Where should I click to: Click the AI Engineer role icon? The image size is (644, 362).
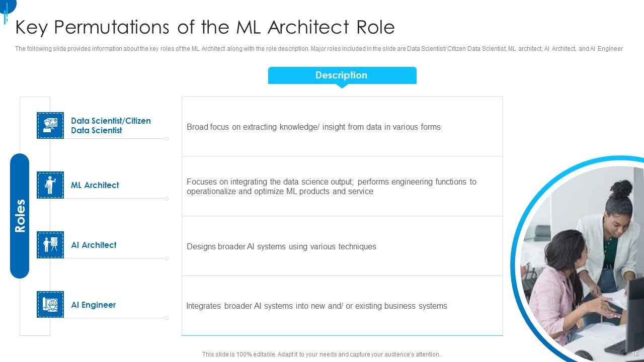tap(50, 305)
